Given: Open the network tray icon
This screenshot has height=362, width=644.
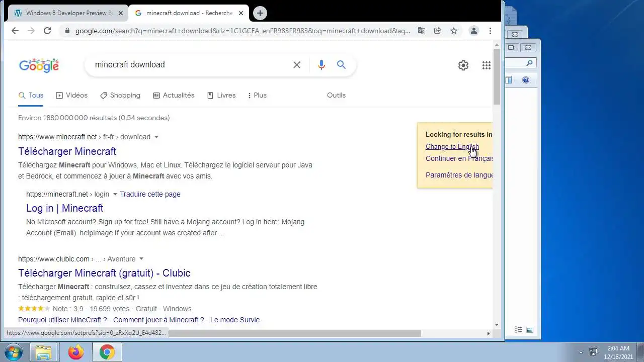Looking at the screenshot, I should point(594,352).
